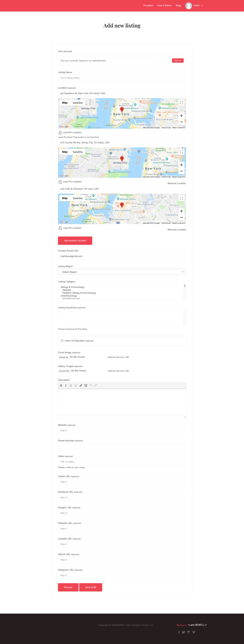Switch Jersey City map to Satellite view
244x644 pixels.
pos(78,152)
